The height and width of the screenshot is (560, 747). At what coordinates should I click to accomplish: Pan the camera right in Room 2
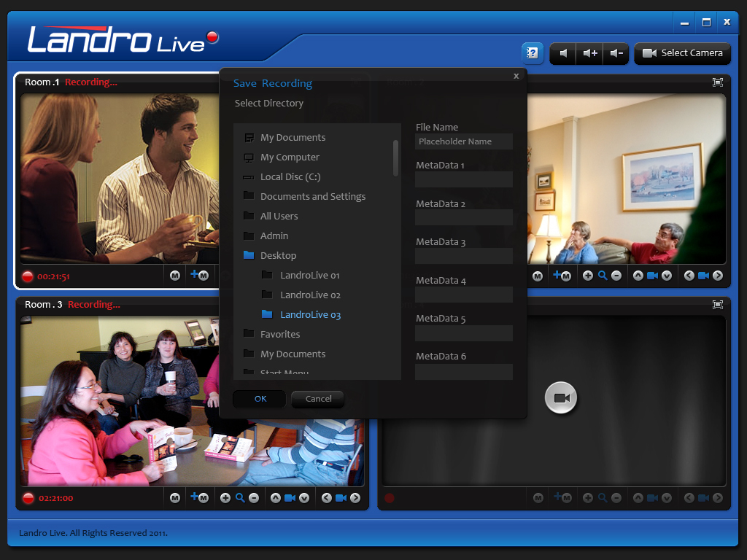[718, 276]
